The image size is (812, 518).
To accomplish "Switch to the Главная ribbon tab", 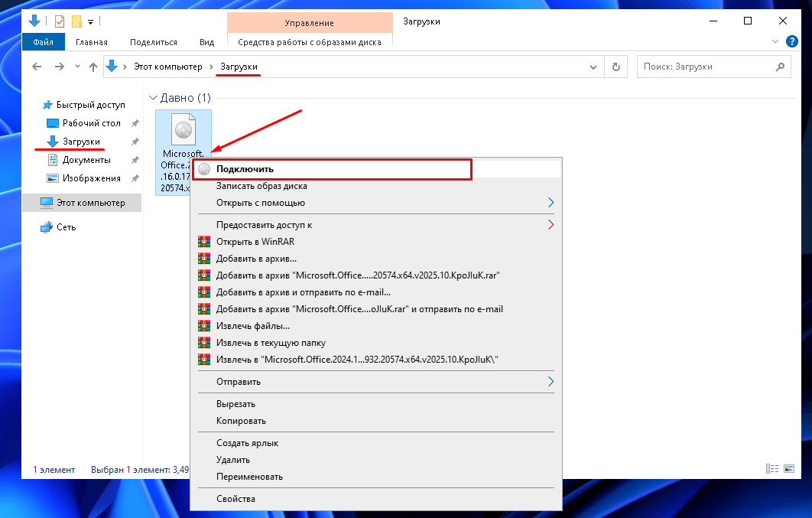I will click(x=92, y=42).
